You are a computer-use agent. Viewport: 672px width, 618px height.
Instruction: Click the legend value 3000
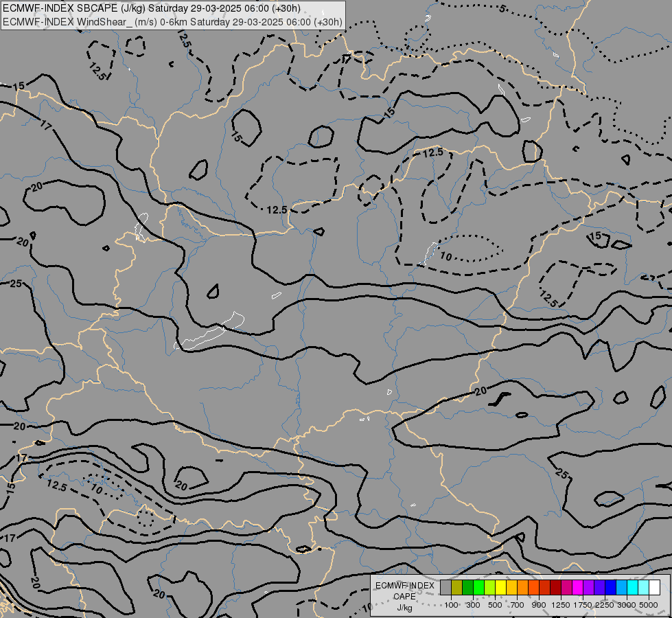(627, 605)
